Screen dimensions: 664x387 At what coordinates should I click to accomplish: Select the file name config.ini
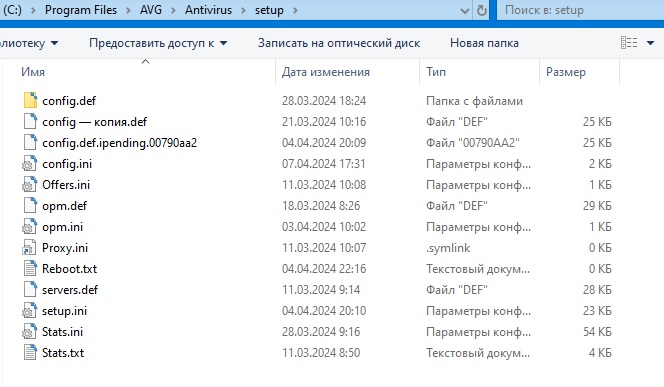[67, 164]
